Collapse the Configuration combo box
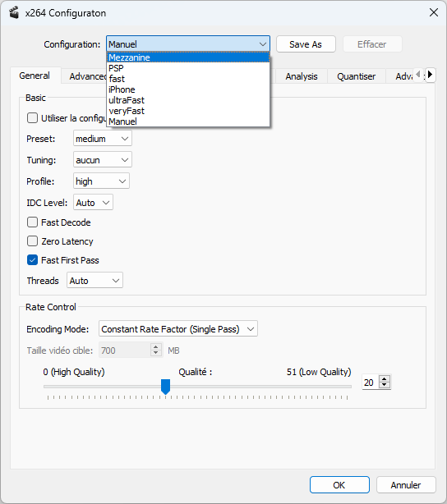The width and height of the screenshot is (447, 504). (188, 44)
